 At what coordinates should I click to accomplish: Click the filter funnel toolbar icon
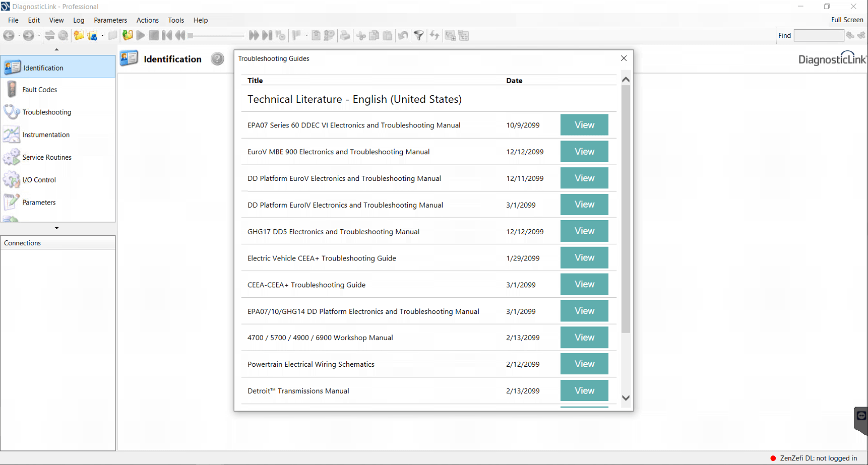[418, 35]
